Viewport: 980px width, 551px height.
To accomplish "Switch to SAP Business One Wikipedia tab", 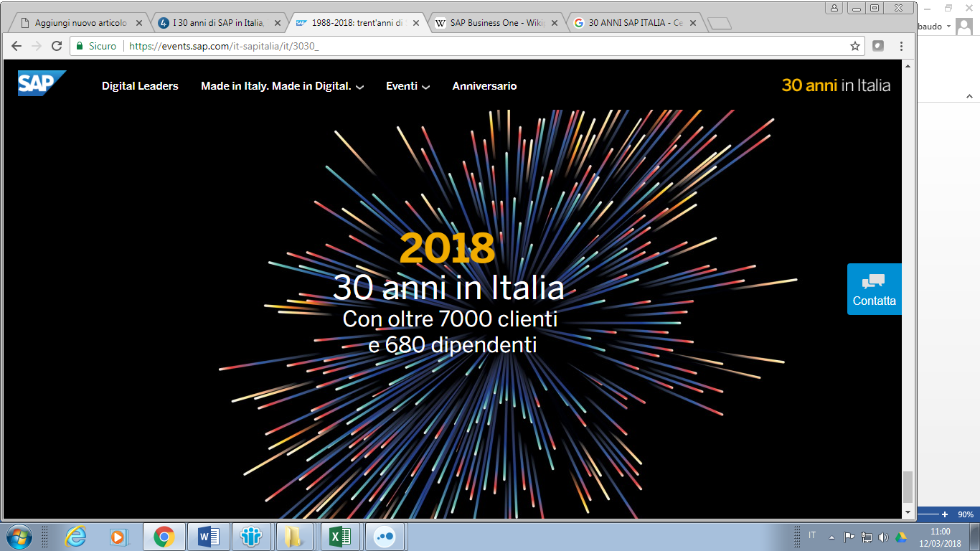I will click(496, 23).
